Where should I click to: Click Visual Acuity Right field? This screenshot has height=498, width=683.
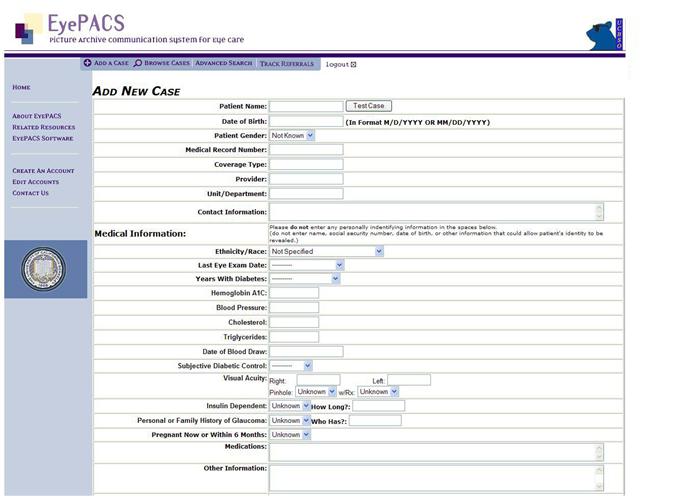(x=318, y=380)
